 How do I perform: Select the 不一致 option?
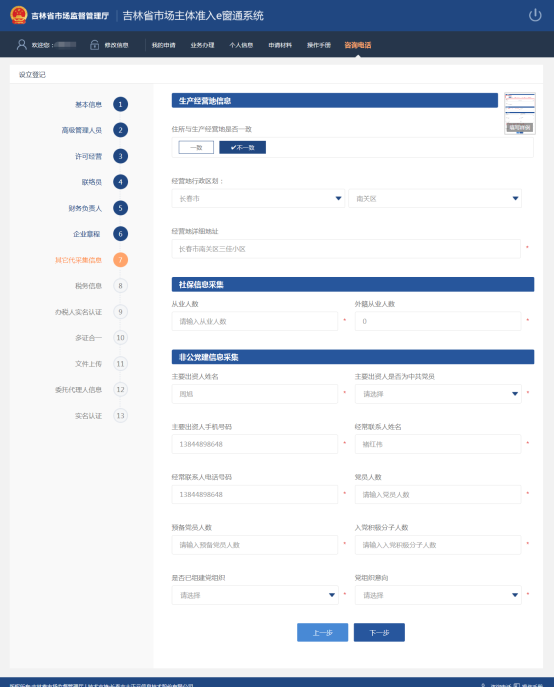click(243, 147)
